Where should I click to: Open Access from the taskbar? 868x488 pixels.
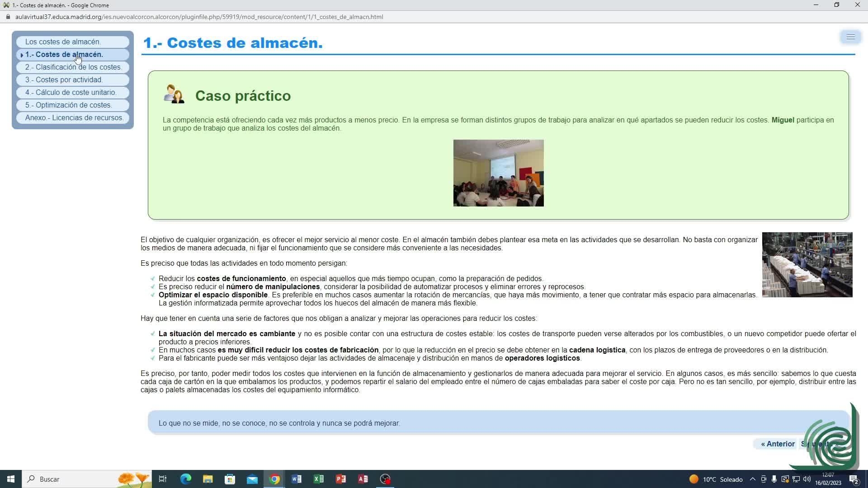pos(363,479)
